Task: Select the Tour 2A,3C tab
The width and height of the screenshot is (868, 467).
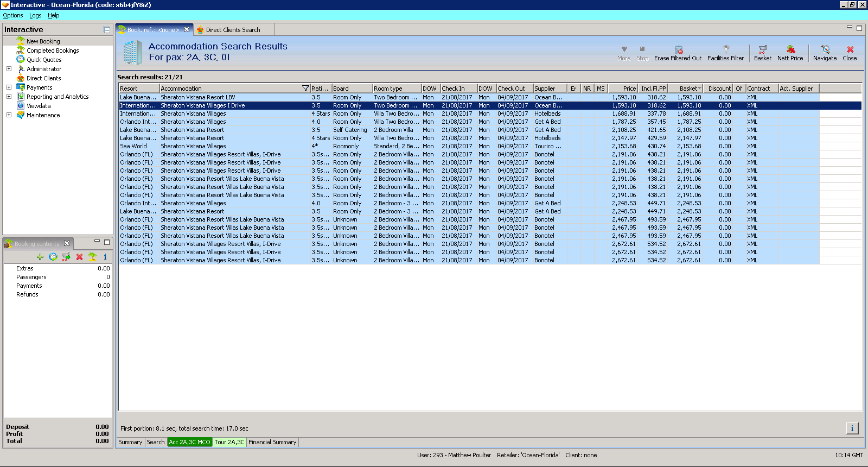Action: (229, 442)
